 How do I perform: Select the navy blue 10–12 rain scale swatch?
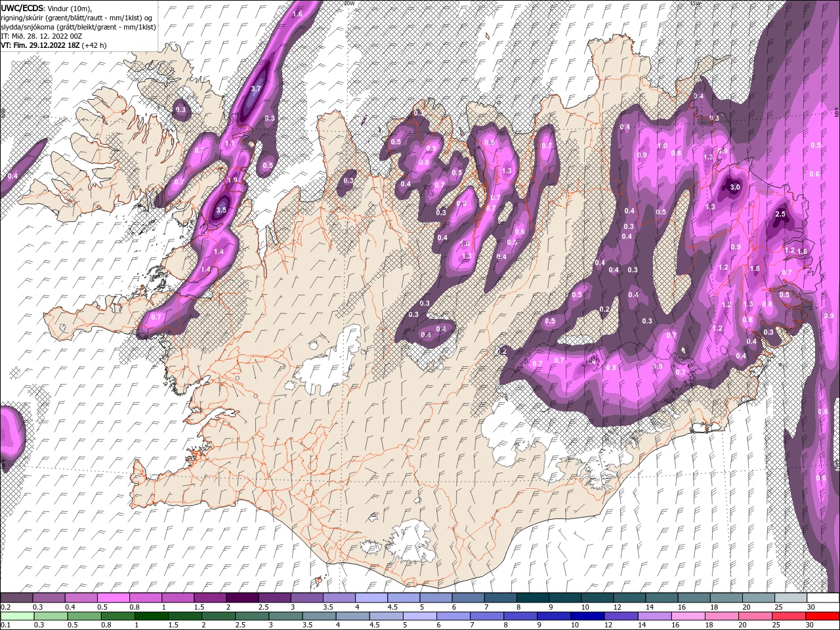tap(589, 616)
